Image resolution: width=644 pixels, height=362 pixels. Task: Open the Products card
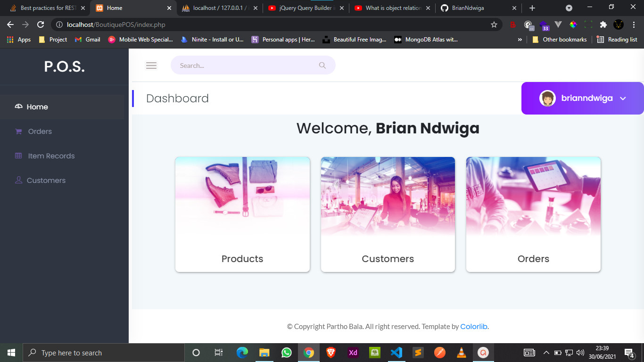[242, 214]
